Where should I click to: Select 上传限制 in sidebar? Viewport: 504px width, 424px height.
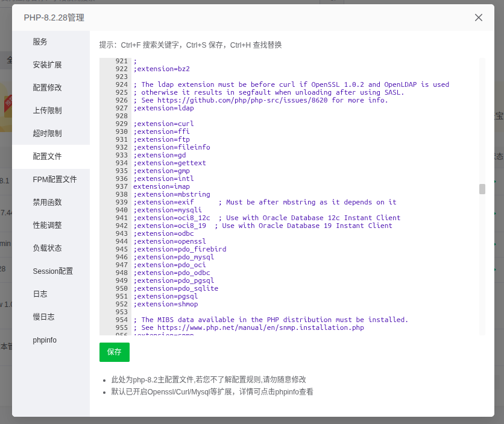[47, 110]
